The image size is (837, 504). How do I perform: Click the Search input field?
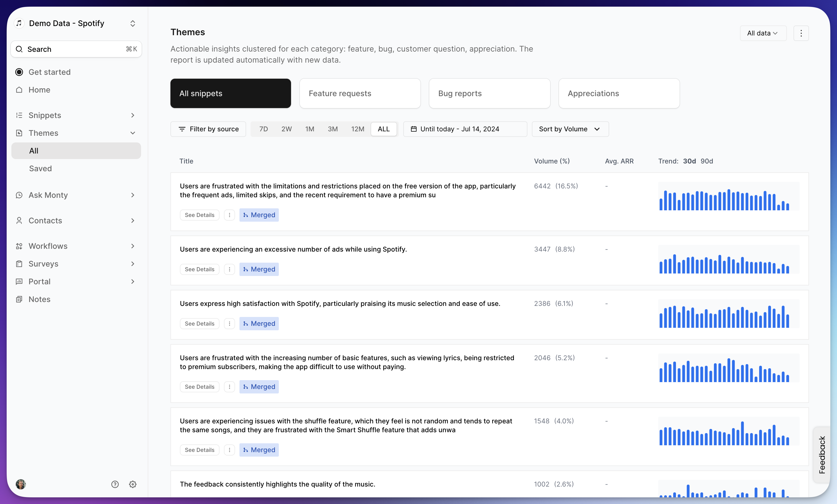[76, 49]
